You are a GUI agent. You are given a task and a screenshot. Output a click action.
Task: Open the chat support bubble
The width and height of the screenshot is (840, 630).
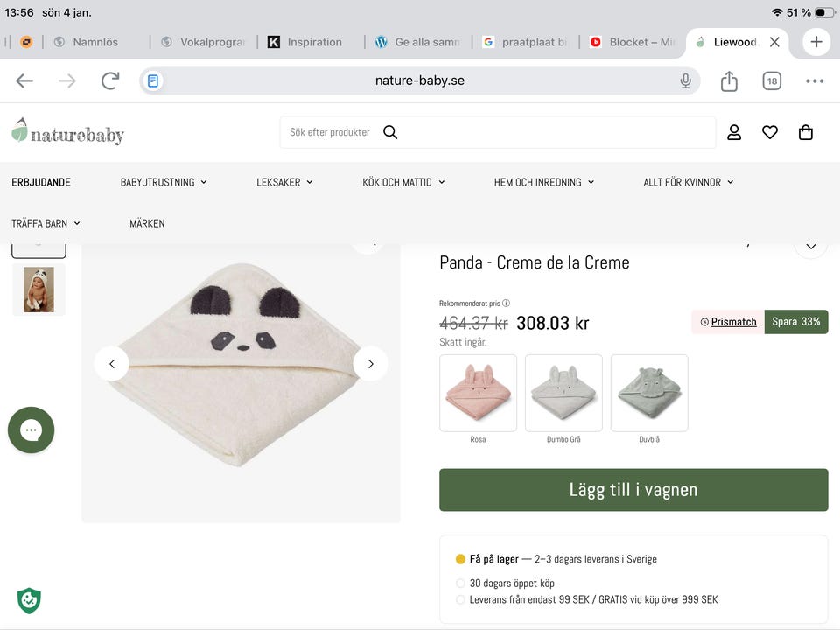click(x=31, y=430)
